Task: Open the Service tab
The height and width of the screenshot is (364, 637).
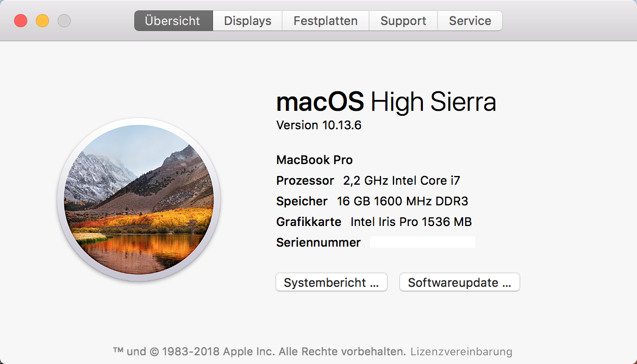Action: click(x=470, y=21)
